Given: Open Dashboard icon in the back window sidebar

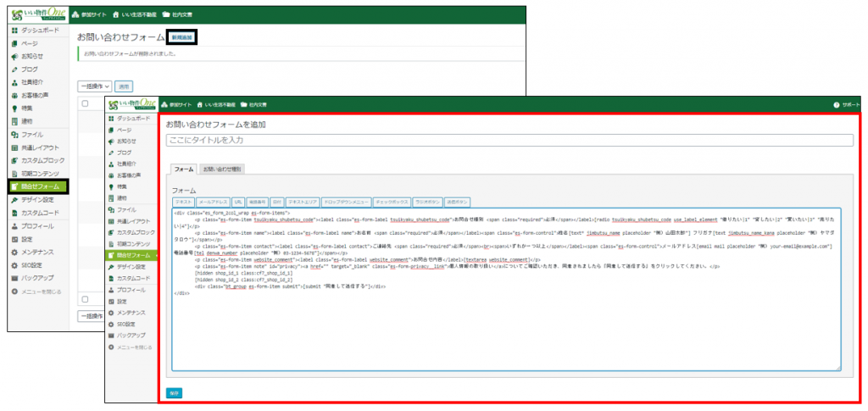Looking at the screenshot, I should [14, 31].
